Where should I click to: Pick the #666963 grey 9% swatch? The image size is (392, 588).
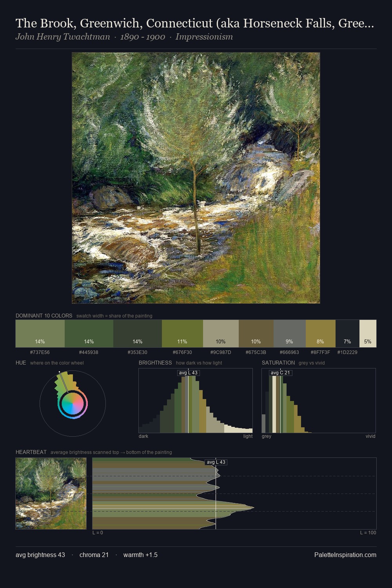tap(289, 334)
